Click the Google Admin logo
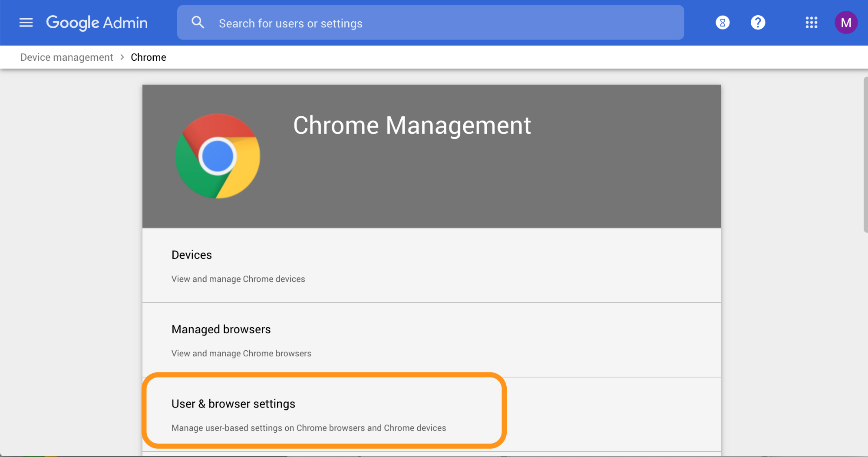The height and width of the screenshot is (457, 868). tap(97, 23)
